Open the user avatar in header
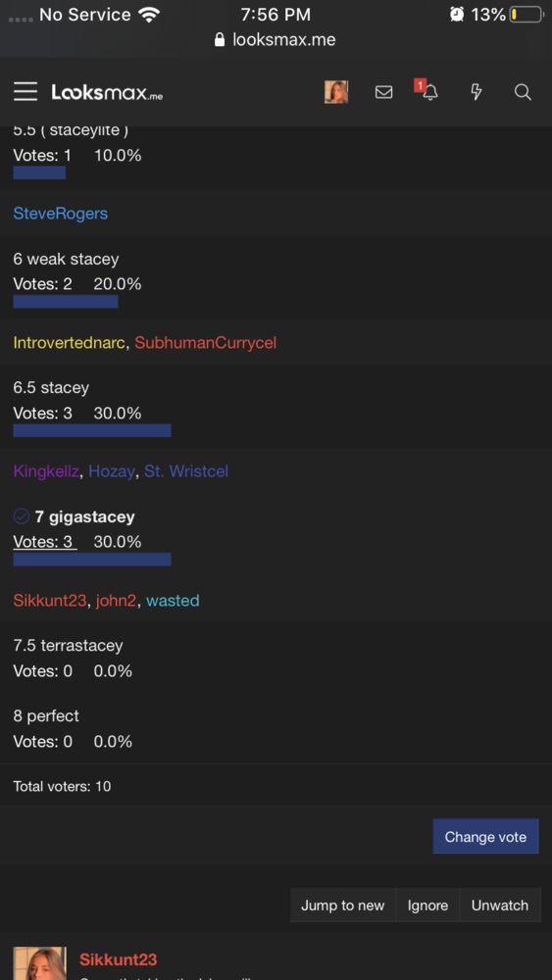The height and width of the screenshot is (980, 552). click(335, 92)
